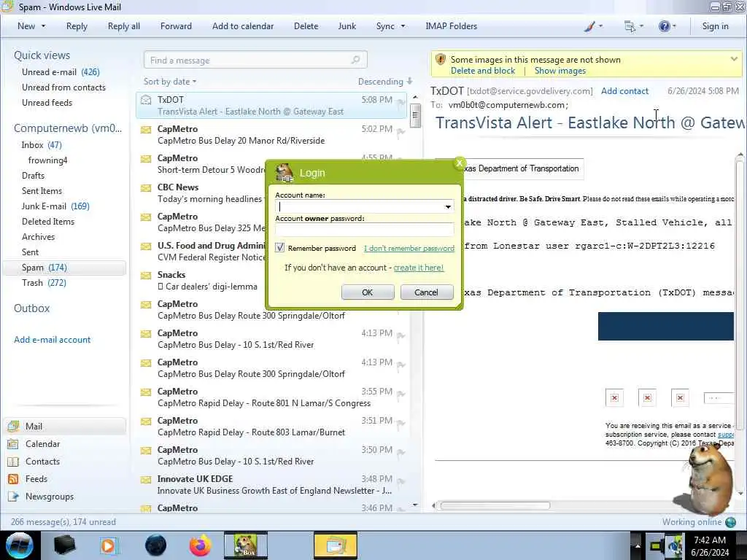Open the Newsgroups icon

13,497
